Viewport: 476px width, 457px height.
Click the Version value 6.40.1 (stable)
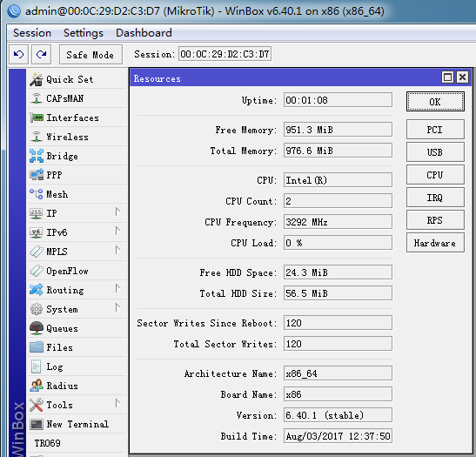click(338, 415)
